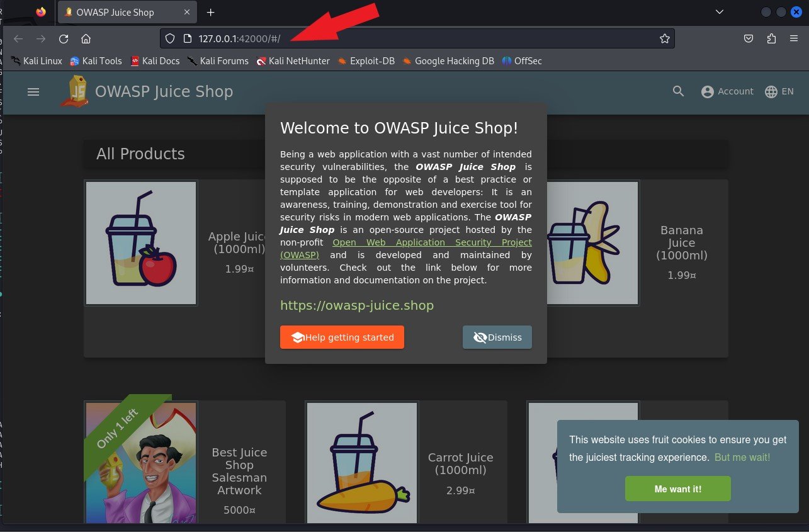Open the Juice Shop hamburger side menu
This screenshot has width=809, height=532.
tap(33, 91)
